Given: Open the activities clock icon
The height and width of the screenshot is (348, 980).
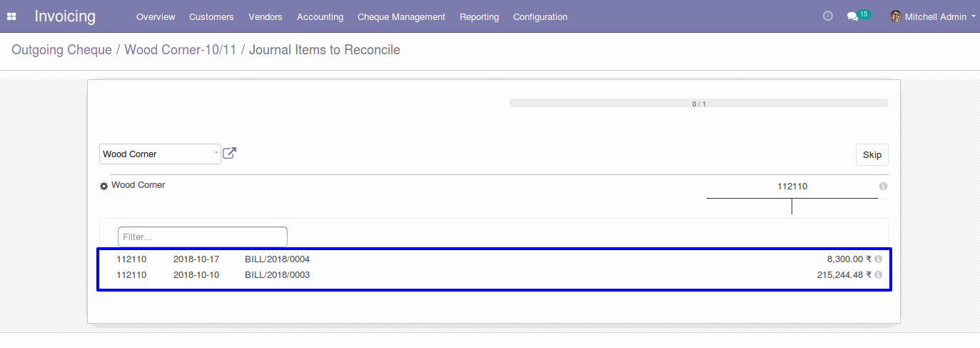Looking at the screenshot, I should pyautogui.click(x=828, y=16).
